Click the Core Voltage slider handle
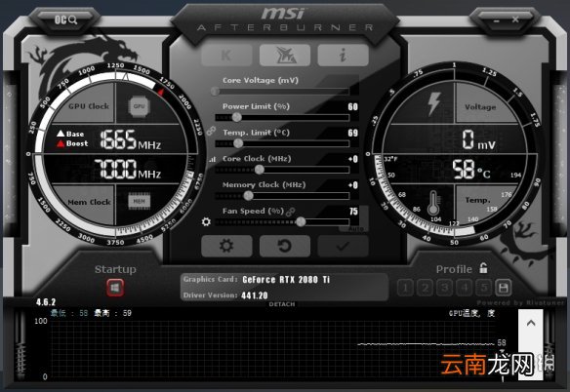 click(x=215, y=91)
